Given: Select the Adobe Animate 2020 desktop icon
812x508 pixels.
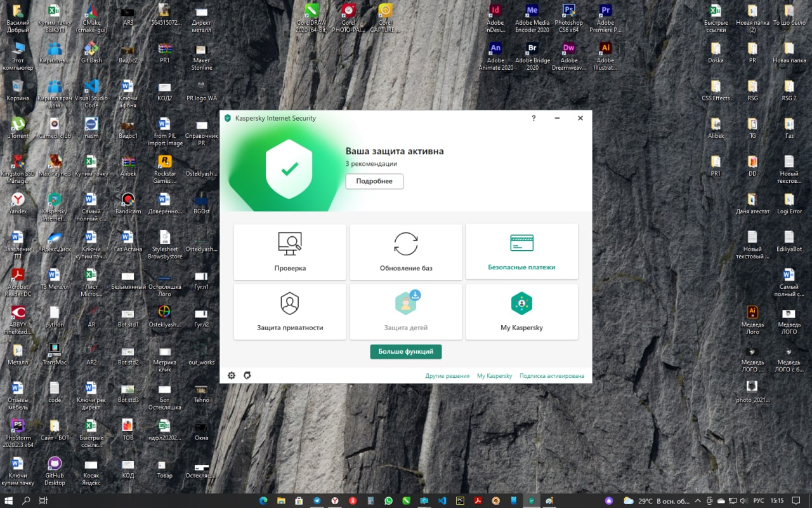Looking at the screenshot, I should 495,56.
